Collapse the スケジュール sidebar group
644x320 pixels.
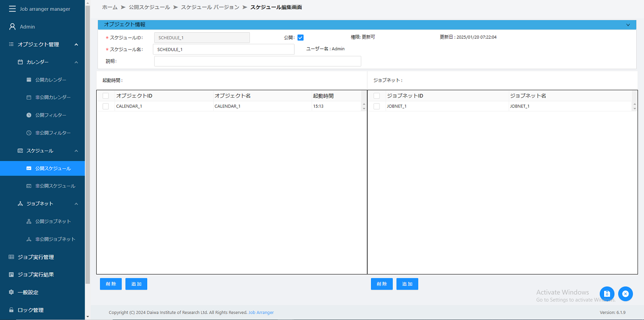tap(76, 151)
